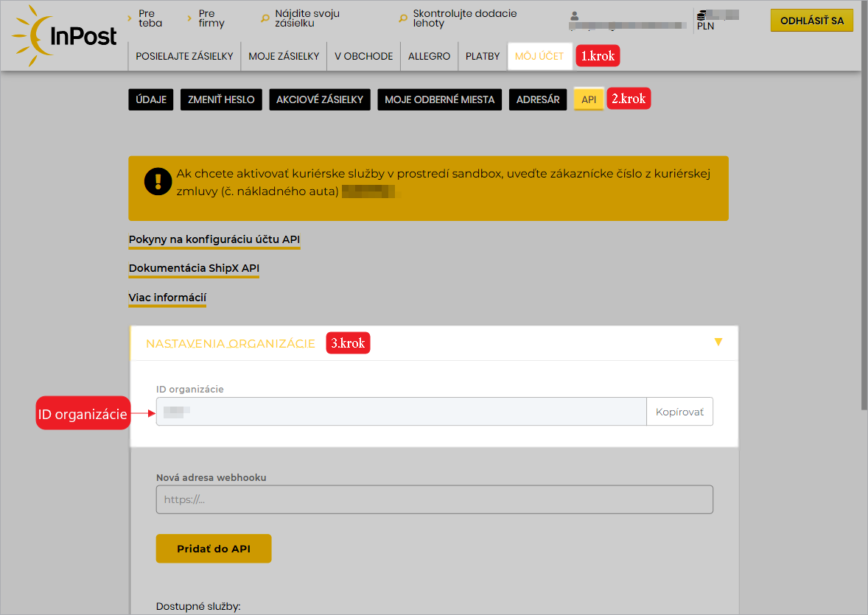Select the API sub-tab
This screenshot has width=868, height=615.
(x=589, y=99)
